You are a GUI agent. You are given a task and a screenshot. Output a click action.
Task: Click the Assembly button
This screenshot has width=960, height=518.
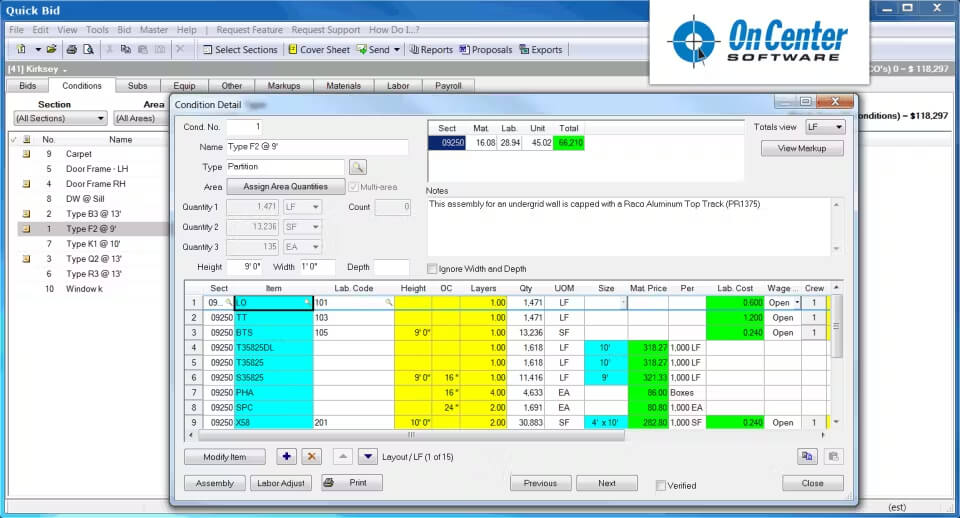coord(215,483)
